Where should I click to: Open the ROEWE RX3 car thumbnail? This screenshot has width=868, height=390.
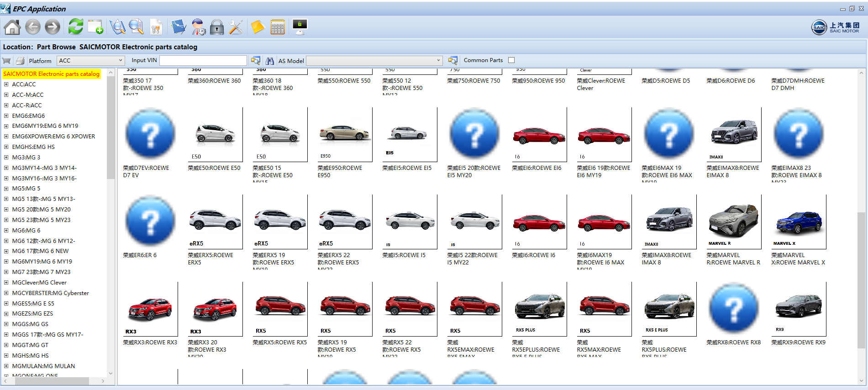point(150,309)
